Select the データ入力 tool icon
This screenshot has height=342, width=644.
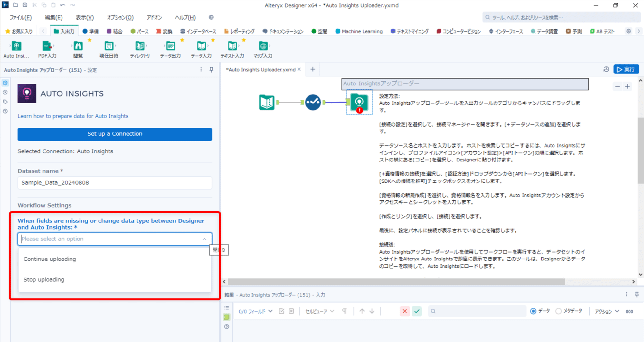pos(201,46)
